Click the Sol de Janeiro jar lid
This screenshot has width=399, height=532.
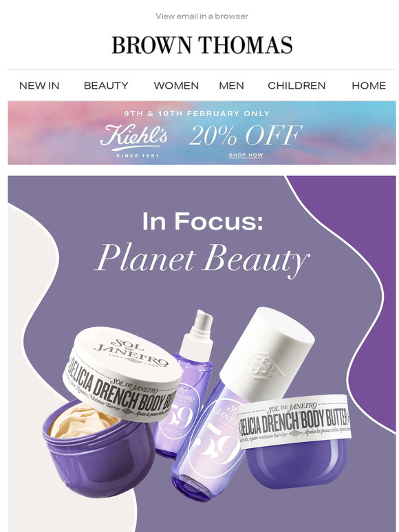[122, 373]
